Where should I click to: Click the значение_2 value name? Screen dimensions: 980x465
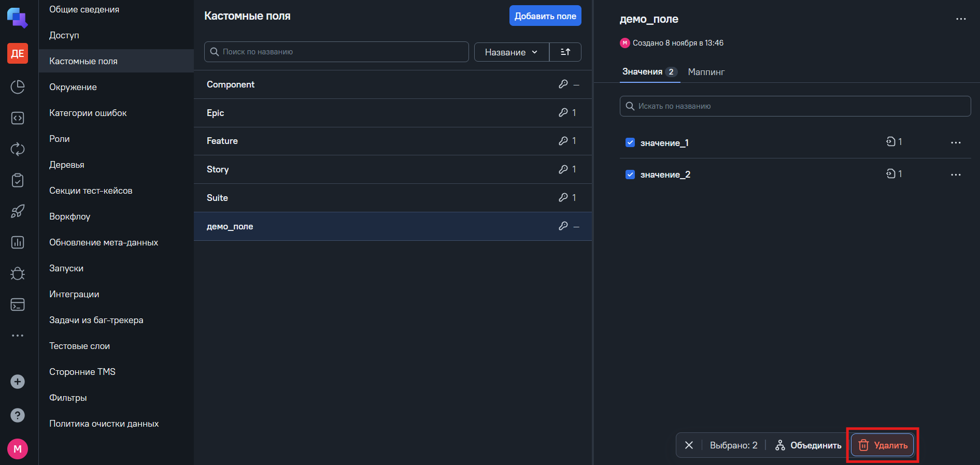coord(665,175)
